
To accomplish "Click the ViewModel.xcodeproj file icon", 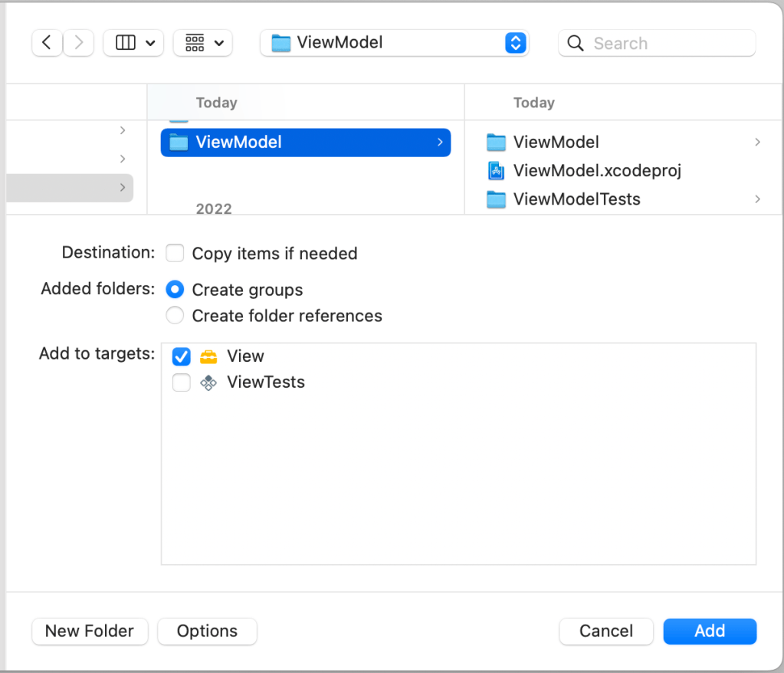I will click(x=497, y=170).
